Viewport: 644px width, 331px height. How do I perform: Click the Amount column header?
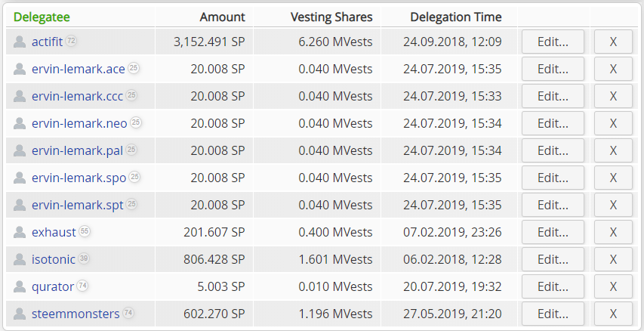pyautogui.click(x=222, y=17)
